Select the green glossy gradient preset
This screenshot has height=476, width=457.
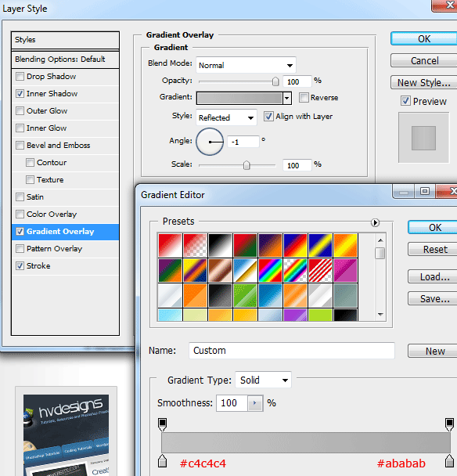pos(245,296)
